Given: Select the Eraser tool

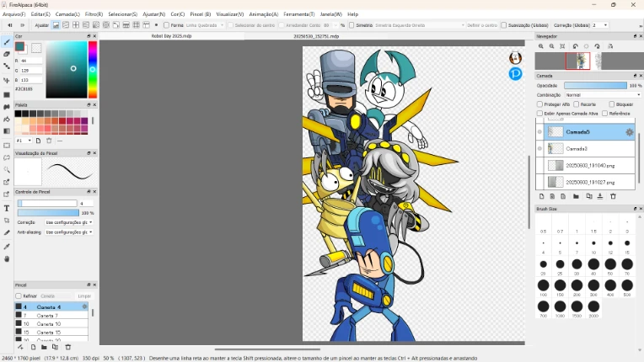Looking at the screenshot, I should click(7, 54).
